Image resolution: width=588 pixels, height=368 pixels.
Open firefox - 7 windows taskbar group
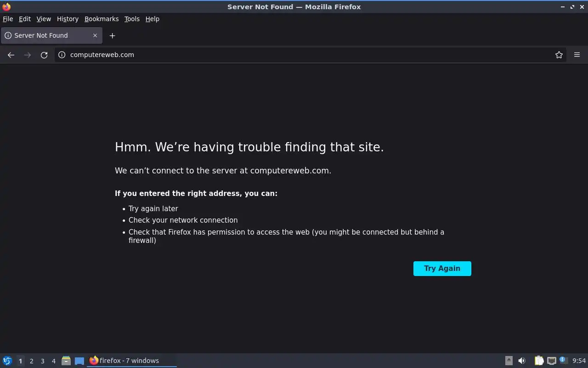point(132,361)
